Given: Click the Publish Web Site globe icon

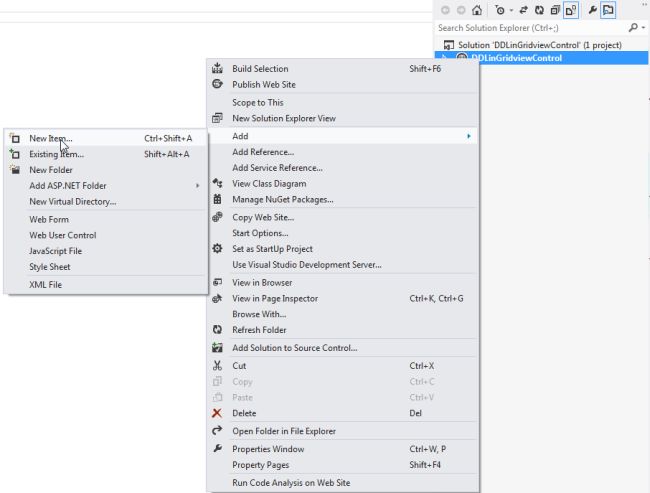Looking at the screenshot, I should (x=217, y=84).
